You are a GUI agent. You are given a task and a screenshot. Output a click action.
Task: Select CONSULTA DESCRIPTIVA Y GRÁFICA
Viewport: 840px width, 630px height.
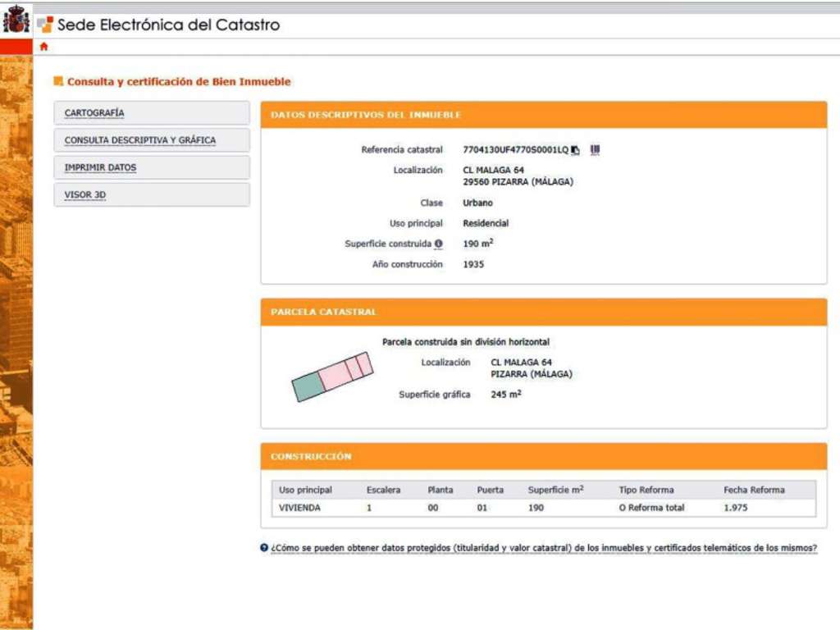tap(140, 140)
